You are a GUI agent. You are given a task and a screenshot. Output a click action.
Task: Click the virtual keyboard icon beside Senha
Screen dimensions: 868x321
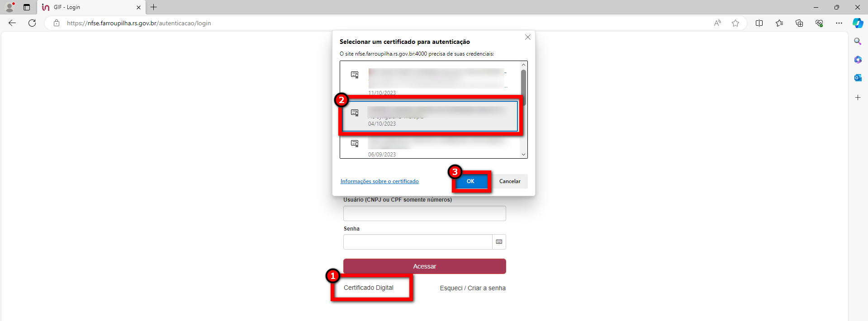499,242
